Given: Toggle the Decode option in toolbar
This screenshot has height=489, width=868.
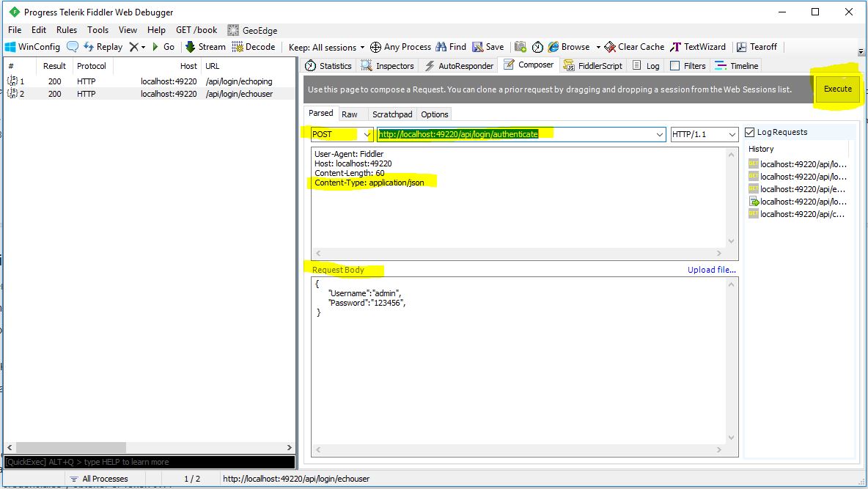Looking at the screenshot, I should point(254,47).
